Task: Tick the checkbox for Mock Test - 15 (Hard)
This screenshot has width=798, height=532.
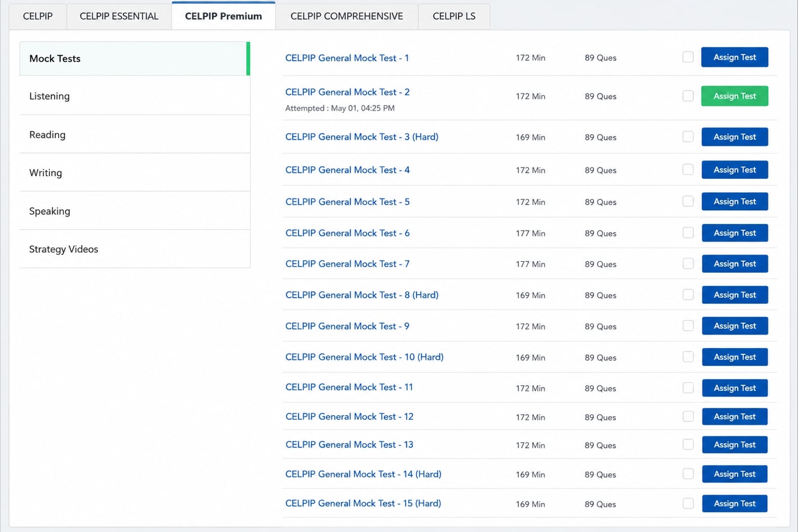Action: pyautogui.click(x=688, y=503)
